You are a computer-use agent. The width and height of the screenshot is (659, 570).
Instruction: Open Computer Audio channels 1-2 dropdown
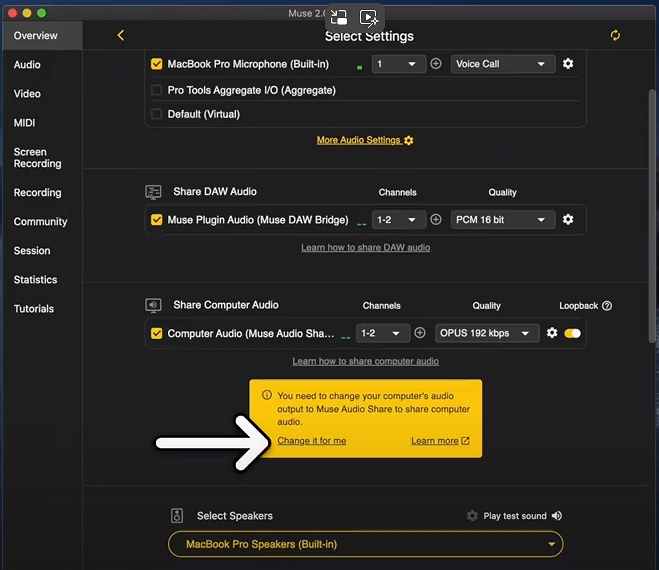point(382,333)
